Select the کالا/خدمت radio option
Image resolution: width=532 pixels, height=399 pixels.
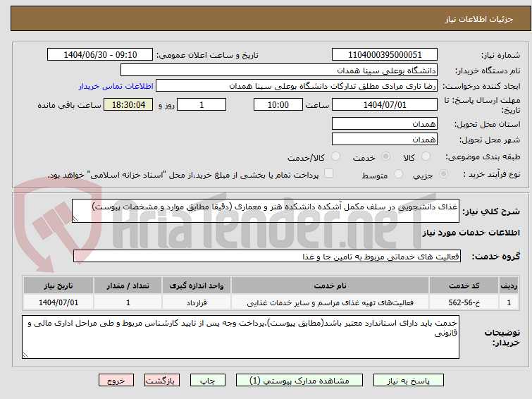(335, 156)
